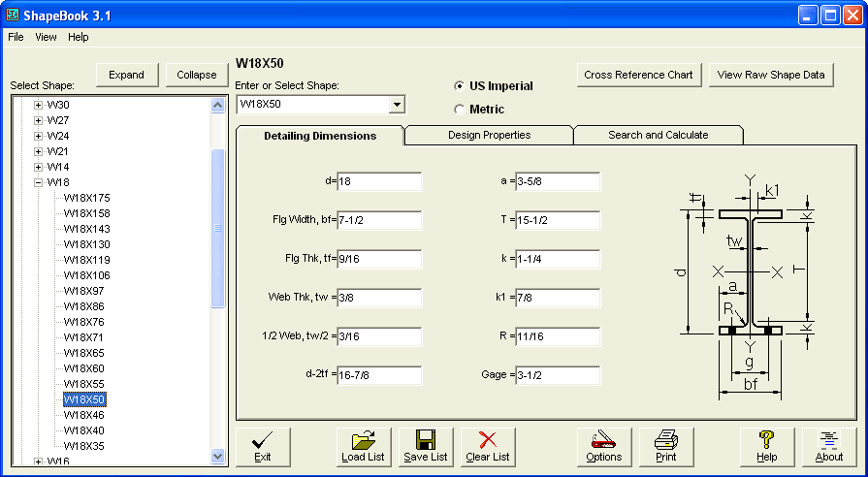Switch to the Design Properties tab

[x=490, y=135]
